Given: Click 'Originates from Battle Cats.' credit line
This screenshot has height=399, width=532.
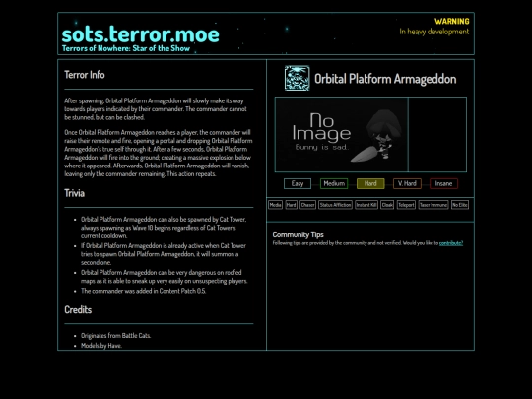Looking at the screenshot, I should pyautogui.click(x=115, y=336).
